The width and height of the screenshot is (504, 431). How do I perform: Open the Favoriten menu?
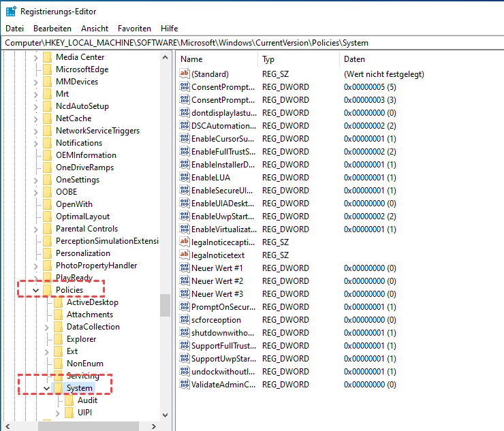pos(134,29)
